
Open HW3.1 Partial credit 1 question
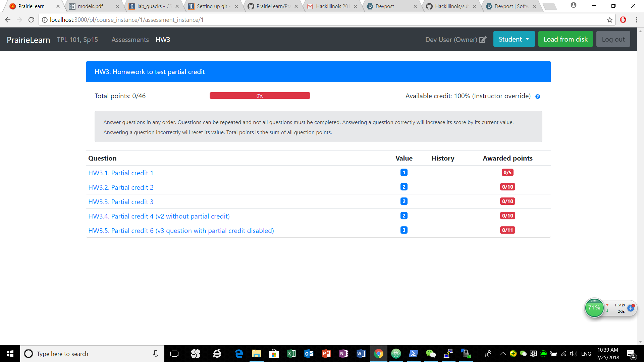[x=121, y=173]
